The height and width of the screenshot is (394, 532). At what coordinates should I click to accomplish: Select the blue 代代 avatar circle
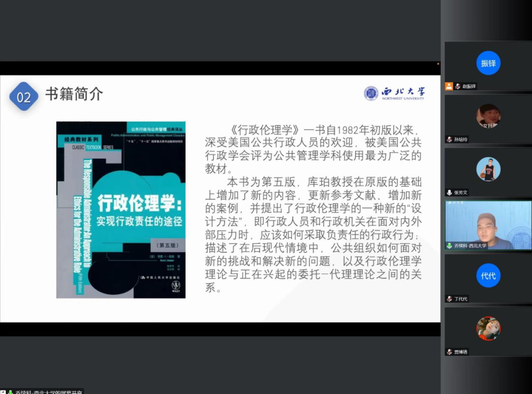(488, 276)
